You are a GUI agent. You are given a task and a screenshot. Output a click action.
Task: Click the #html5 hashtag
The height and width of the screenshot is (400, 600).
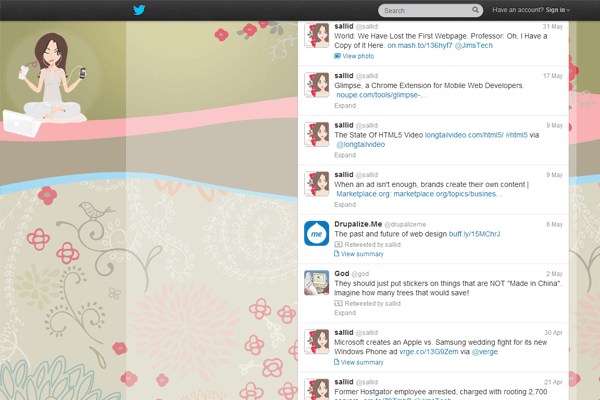point(517,135)
